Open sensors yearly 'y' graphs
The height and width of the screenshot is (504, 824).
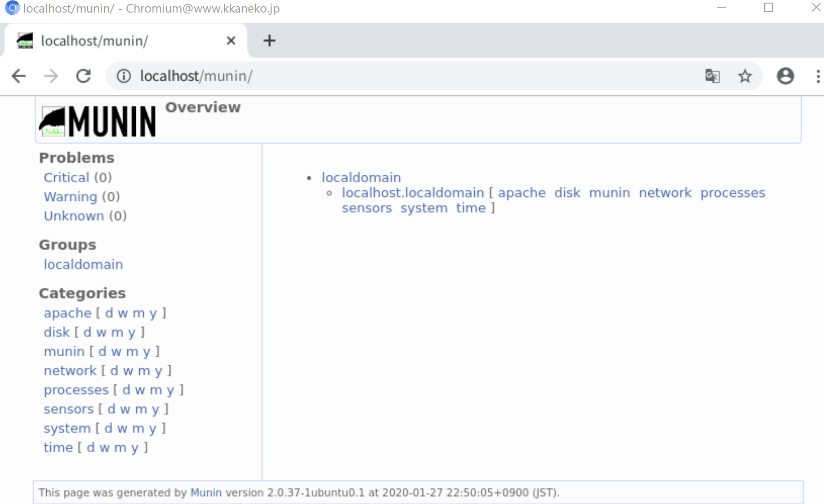(x=155, y=410)
